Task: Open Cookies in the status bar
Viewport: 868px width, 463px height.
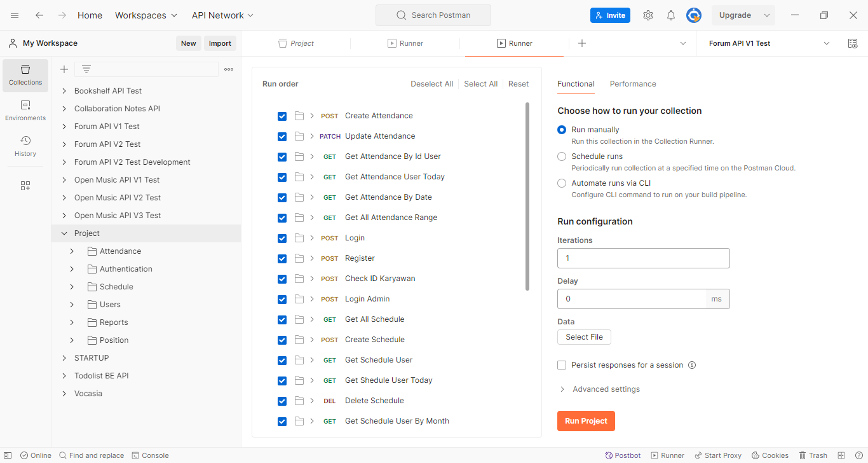Action: pyautogui.click(x=770, y=455)
